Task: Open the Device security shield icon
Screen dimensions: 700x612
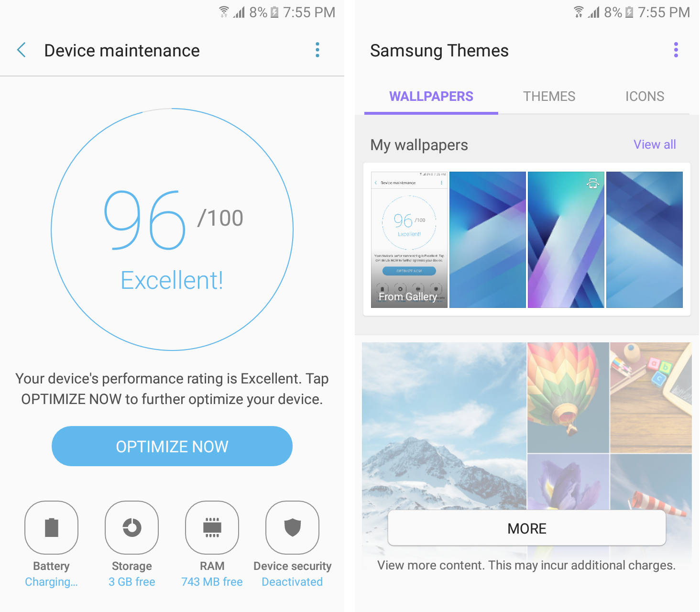Action: 292,527
